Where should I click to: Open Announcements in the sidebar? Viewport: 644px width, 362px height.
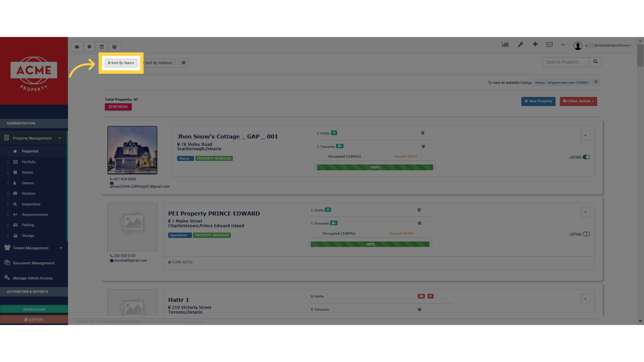pyautogui.click(x=35, y=215)
